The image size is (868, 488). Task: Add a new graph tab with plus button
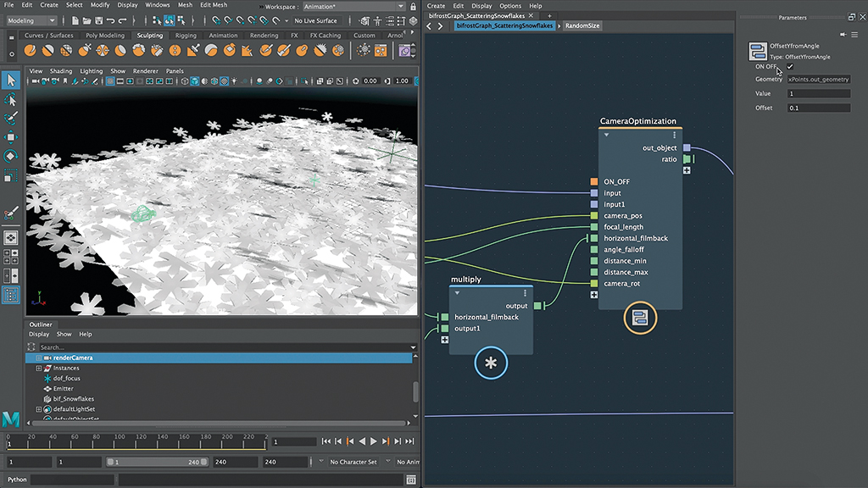click(549, 15)
